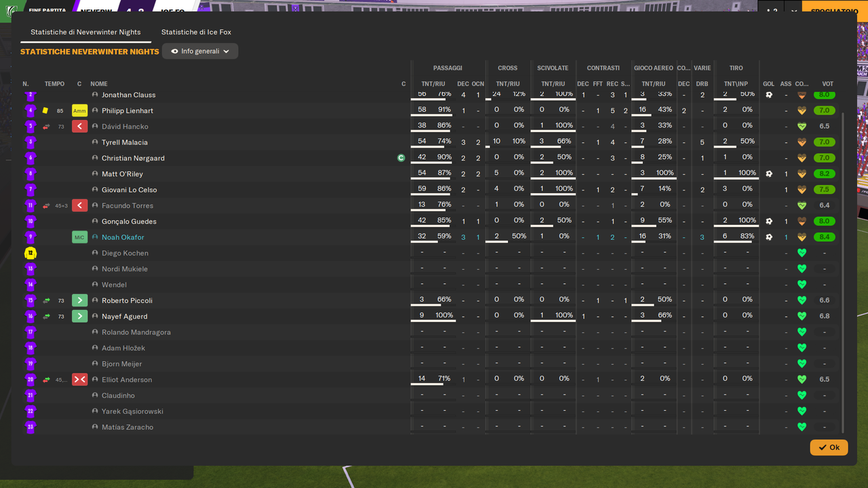Open Jonathan Clauss's player name link
868x488 pixels.
point(128,95)
